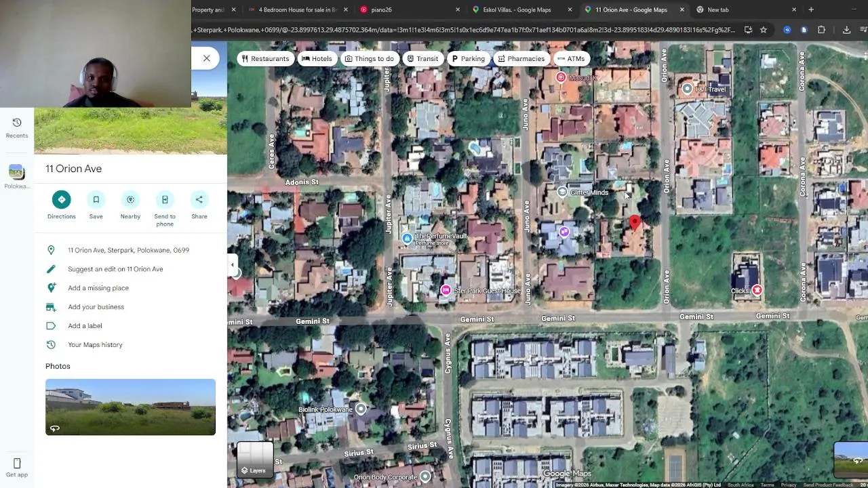Image resolution: width=868 pixels, height=488 pixels.
Task: Switch to Eskol Villas Google Maps tab
Action: [x=521, y=9]
